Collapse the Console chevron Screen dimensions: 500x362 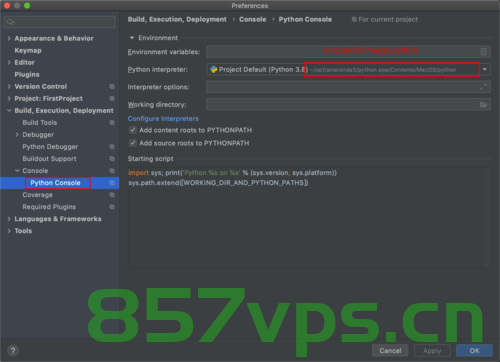click(17, 171)
